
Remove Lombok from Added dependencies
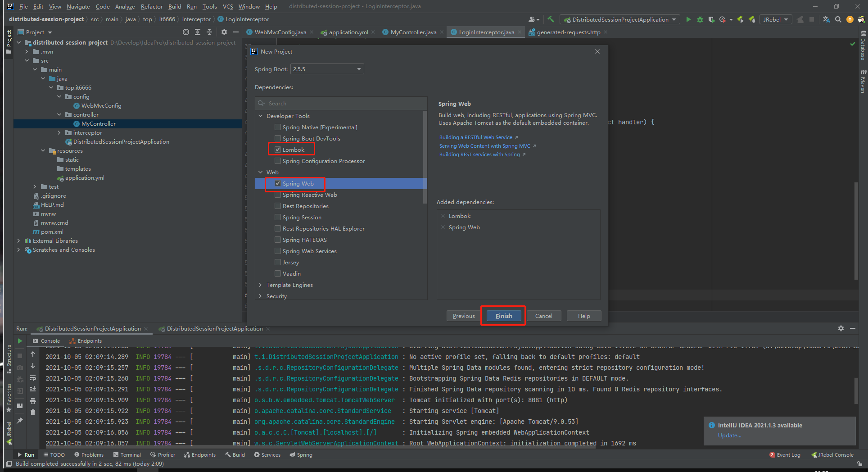tap(443, 216)
